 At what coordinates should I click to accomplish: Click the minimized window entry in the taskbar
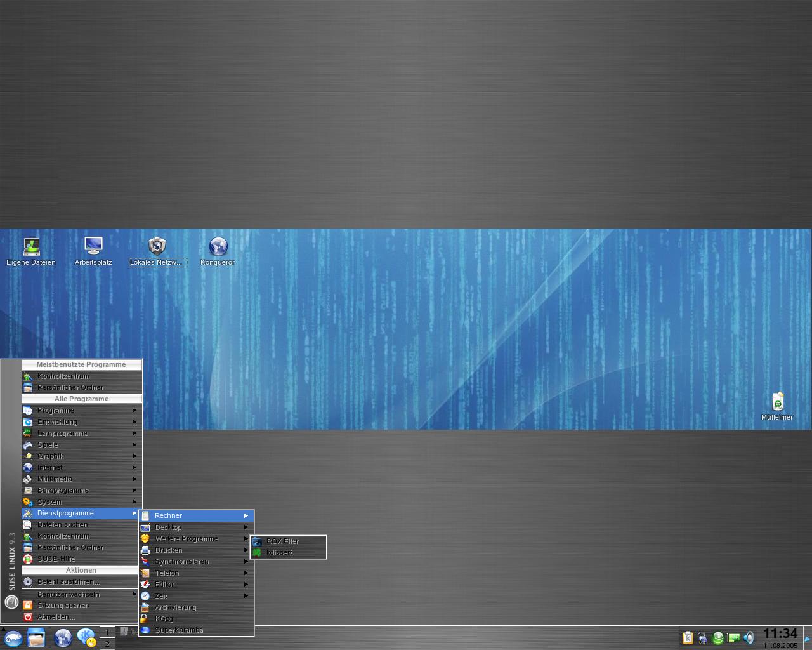[129, 632]
